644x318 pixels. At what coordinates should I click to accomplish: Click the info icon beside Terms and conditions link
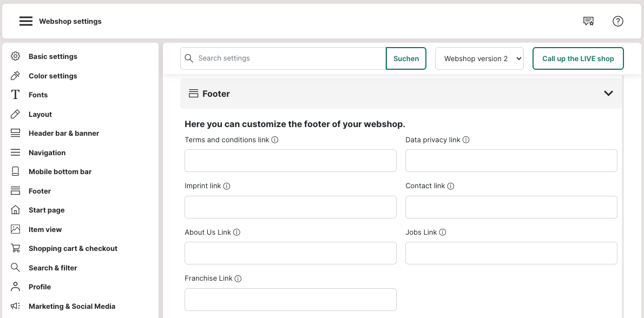point(275,140)
